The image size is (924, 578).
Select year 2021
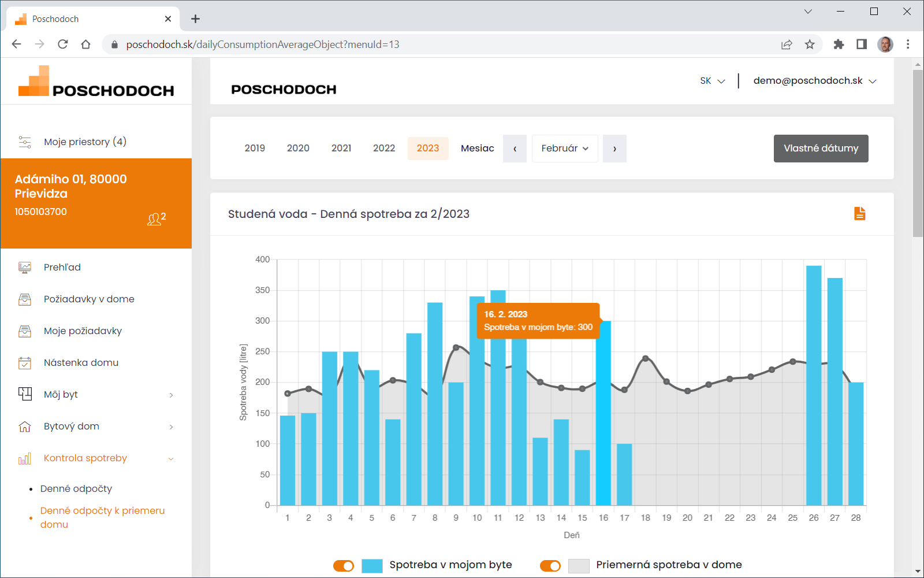point(341,149)
